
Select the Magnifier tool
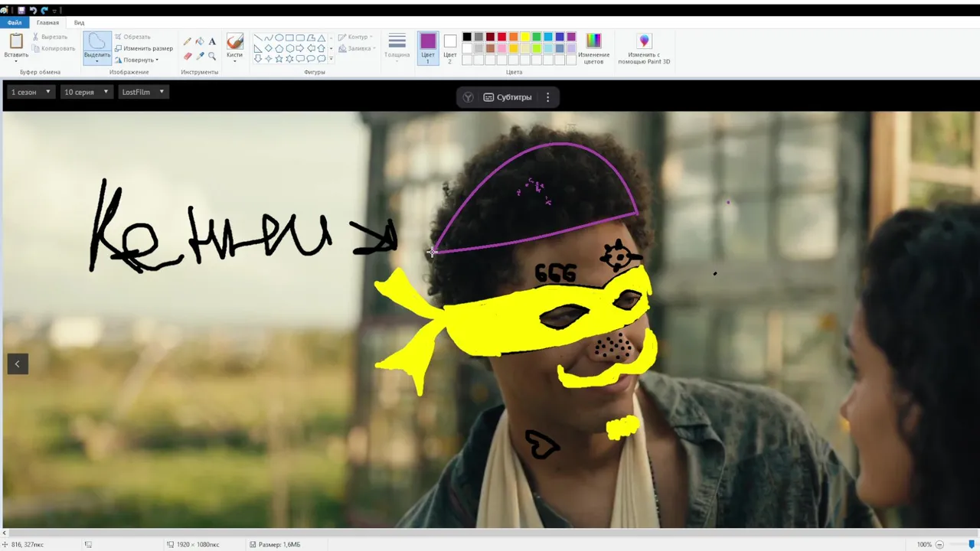(212, 56)
